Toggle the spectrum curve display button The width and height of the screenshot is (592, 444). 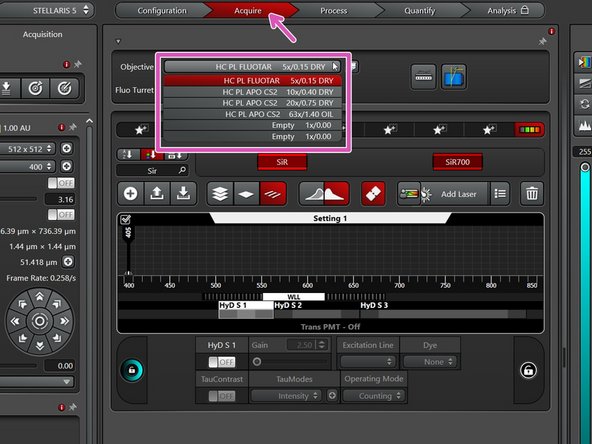tap(324, 194)
